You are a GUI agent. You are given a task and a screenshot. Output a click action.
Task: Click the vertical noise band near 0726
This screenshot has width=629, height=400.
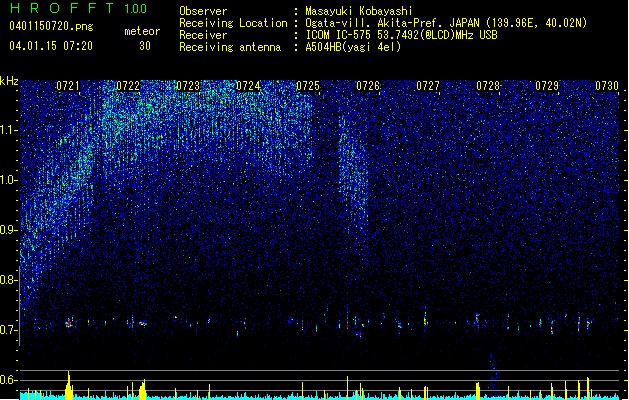point(353,175)
